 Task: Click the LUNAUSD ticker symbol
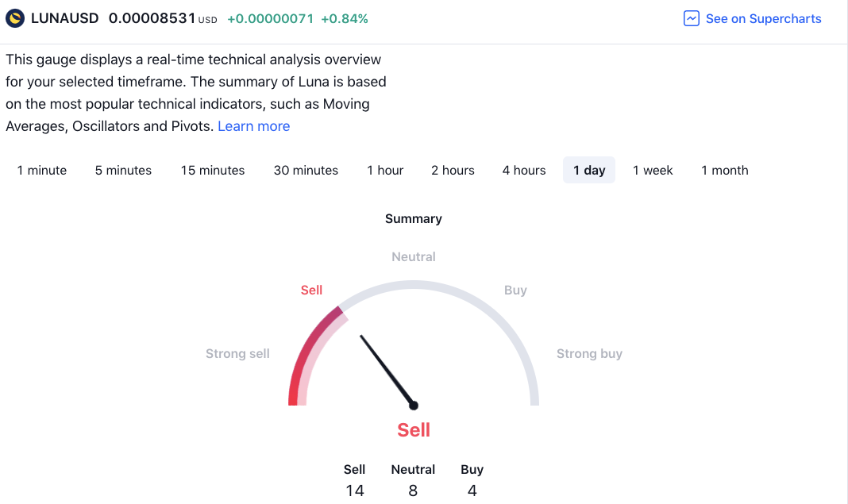(65, 18)
